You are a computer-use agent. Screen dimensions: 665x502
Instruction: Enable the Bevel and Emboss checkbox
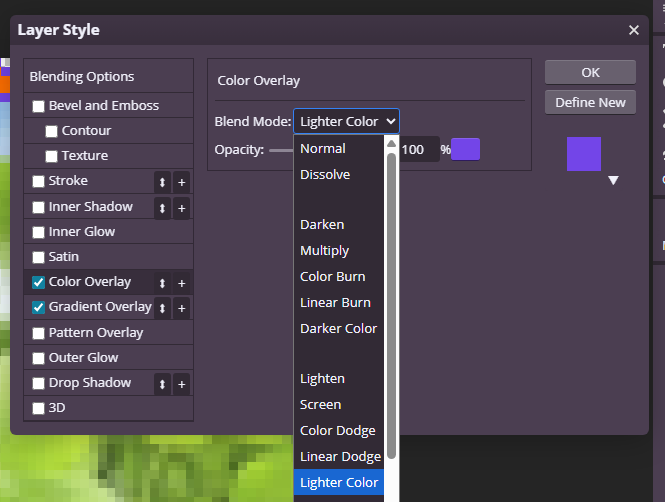[39, 106]
